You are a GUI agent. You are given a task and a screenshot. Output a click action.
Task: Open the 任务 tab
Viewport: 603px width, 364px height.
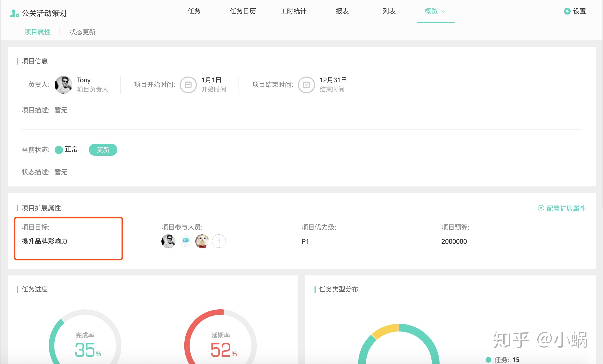[x=194, y=11]
